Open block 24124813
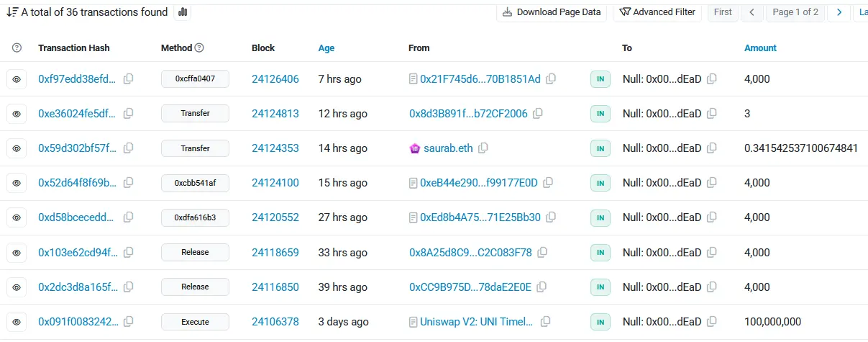The width and height of the screenshot is (868, 342). 275,114
